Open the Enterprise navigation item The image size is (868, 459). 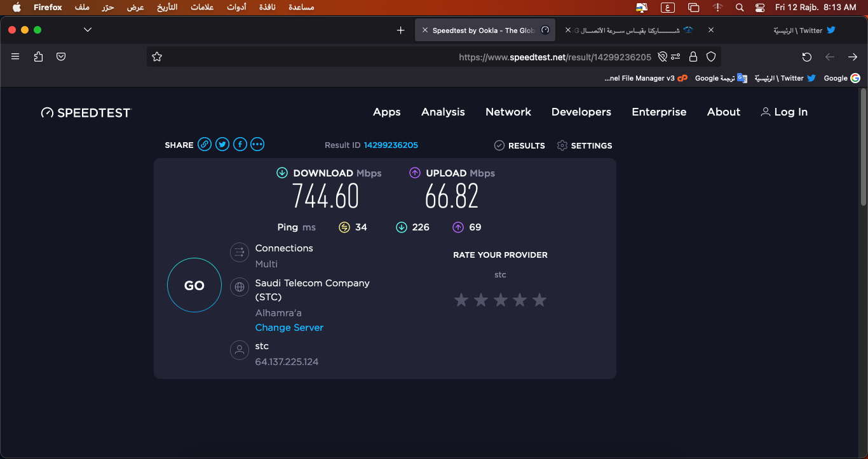[x=659, y=112]
